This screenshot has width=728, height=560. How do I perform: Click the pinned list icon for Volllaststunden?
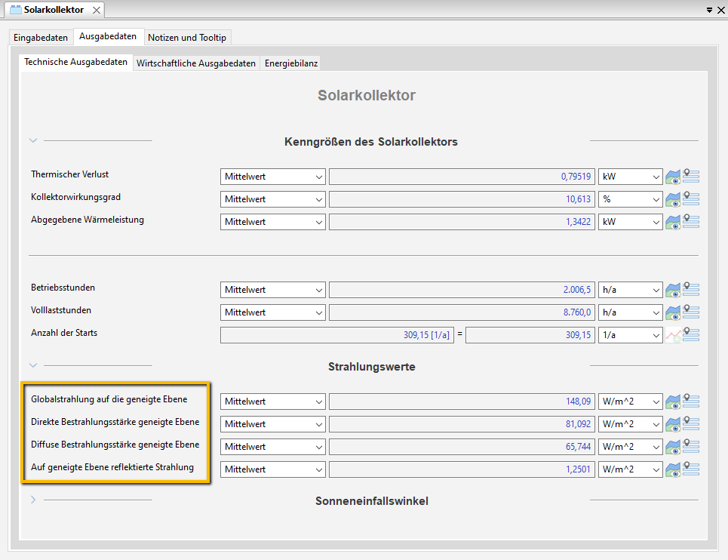pyautogui.click(x=691, y=312)
